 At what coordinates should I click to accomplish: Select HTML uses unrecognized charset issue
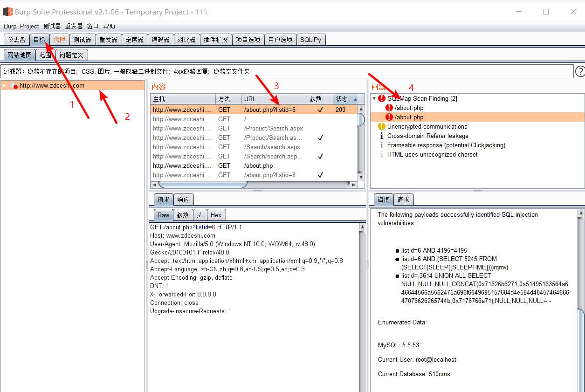[432, 154]
